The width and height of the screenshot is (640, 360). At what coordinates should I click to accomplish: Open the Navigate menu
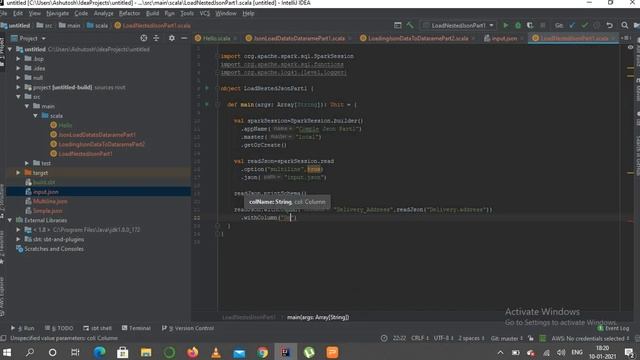tap(58, 13)
